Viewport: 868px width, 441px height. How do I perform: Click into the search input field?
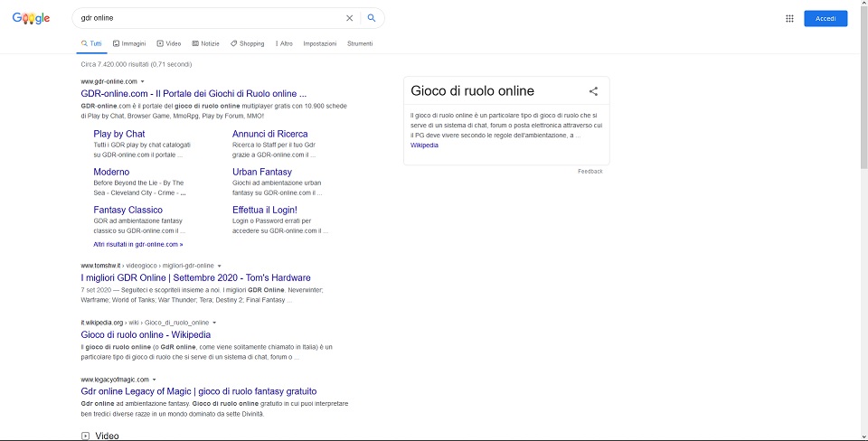tap(208, 18)
